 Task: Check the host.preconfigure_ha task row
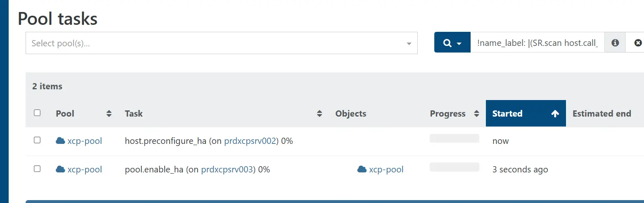coord(37,141)
